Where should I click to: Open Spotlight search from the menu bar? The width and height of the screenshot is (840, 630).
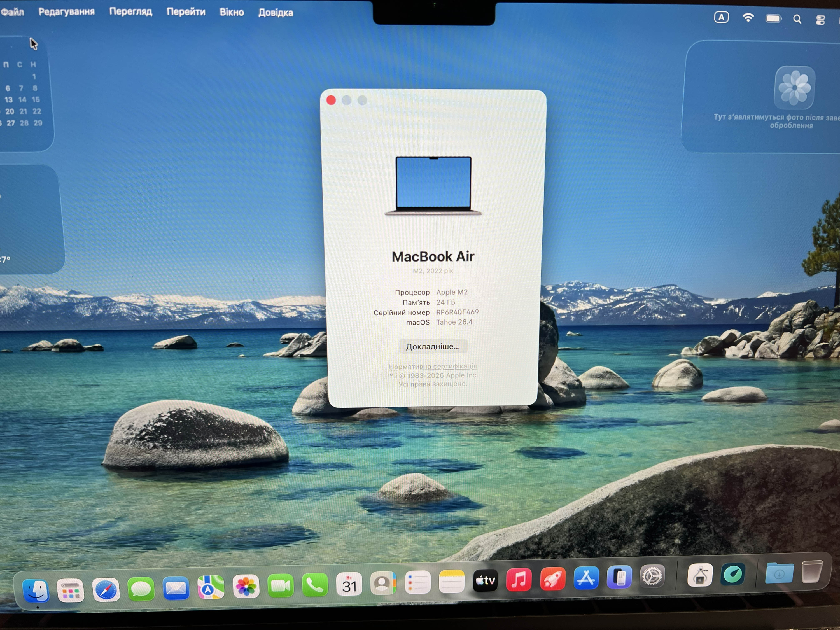point(797,19)
